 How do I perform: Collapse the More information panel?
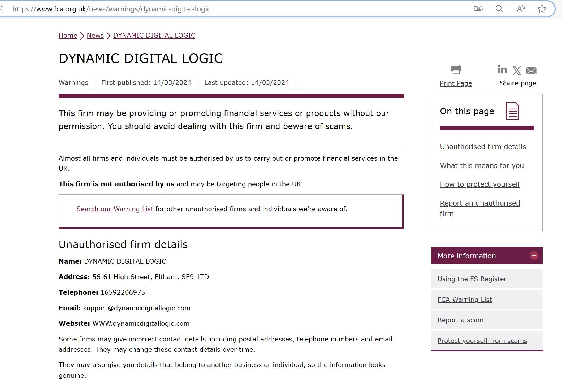tap(534, 256)
